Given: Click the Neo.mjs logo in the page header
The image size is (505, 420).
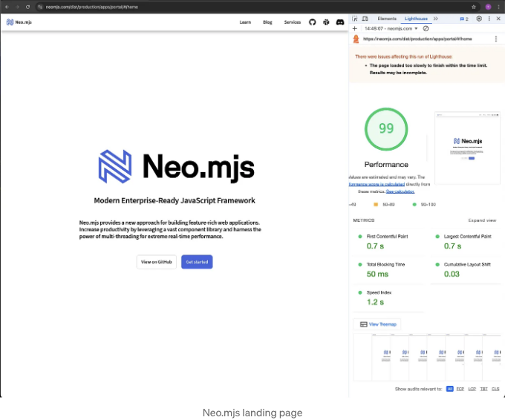Looking at the screenshot, I should 19,22.
